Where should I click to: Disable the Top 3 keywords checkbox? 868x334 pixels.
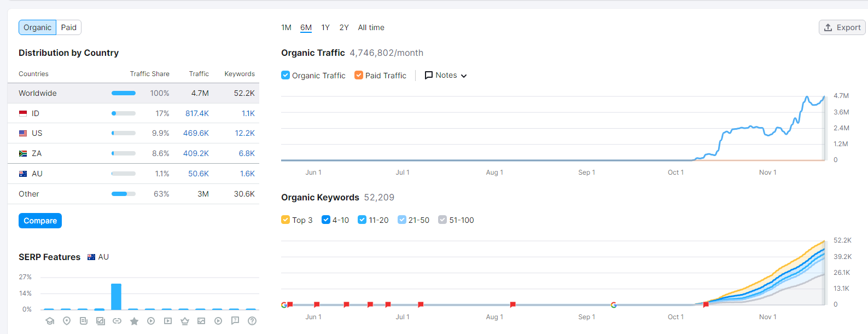coord(286,220)
